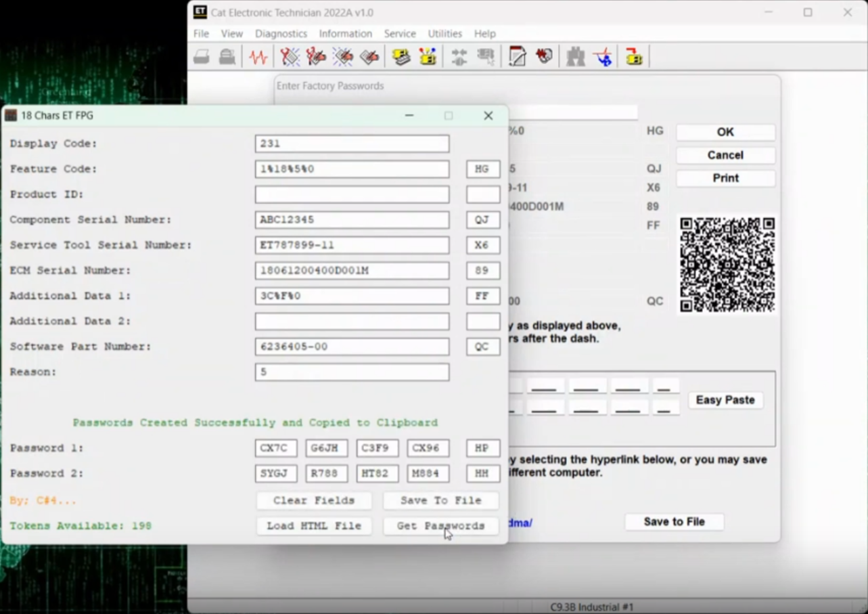The image size is (868, 614).
Task: Click the yellow ECM with colored pins icon
Action: click(x=428, y=57)
